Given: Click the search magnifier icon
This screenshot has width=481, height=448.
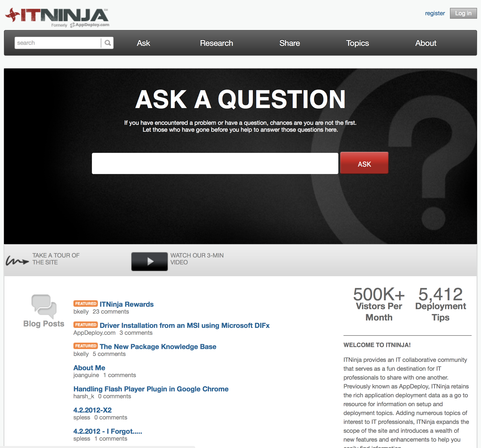Looking at the screenshot, I should (107, 43).
